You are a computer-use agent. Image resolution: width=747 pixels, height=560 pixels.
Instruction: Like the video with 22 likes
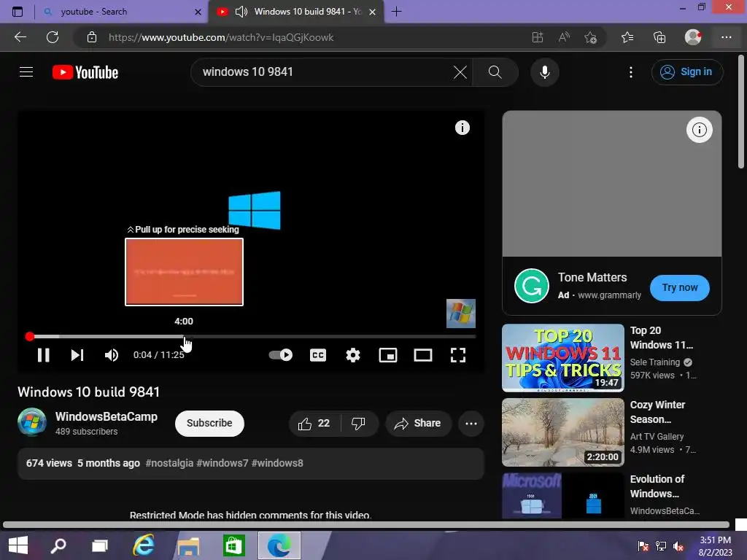[314, 423]
